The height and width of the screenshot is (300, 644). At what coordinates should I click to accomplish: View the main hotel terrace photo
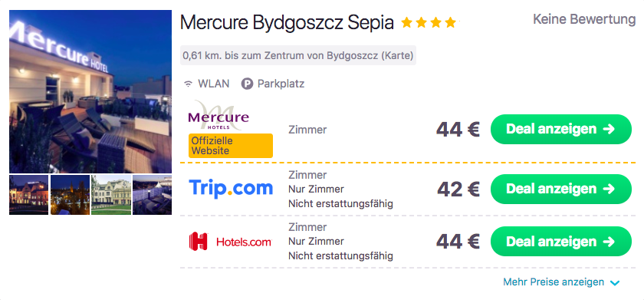90,91
